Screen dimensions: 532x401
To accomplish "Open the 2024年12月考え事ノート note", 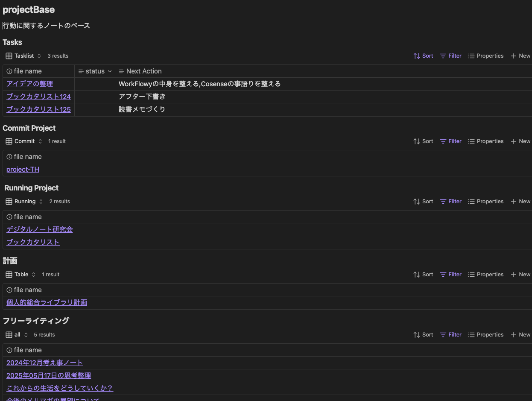I will click(44, 363).
